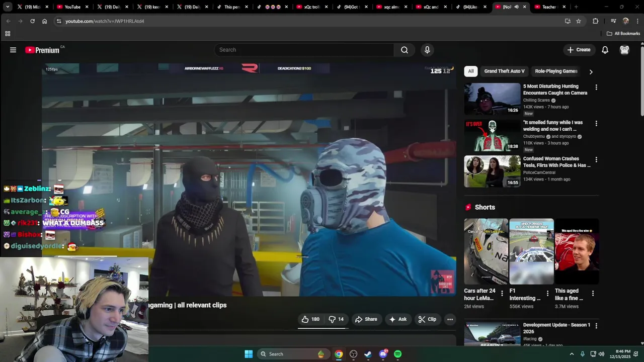The image size is (644, 362).
Task: Open Spotify from taskbar
Action: (x=398, y=354)
